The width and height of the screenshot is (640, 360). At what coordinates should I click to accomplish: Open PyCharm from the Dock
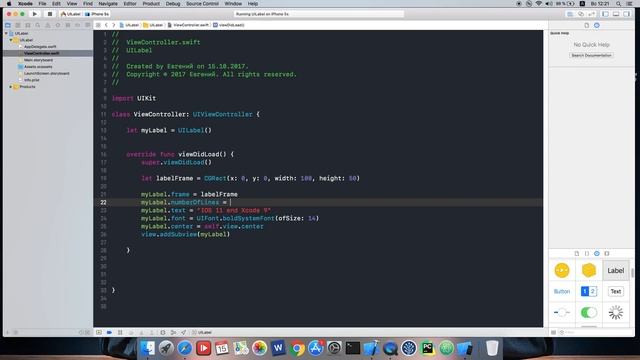click(427, 348)
